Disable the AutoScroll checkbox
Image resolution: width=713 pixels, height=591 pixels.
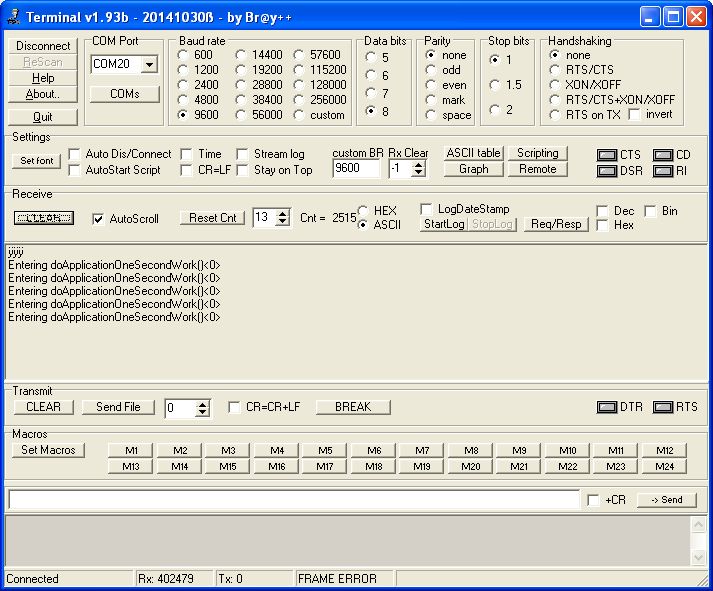click(x=98, y=219)
